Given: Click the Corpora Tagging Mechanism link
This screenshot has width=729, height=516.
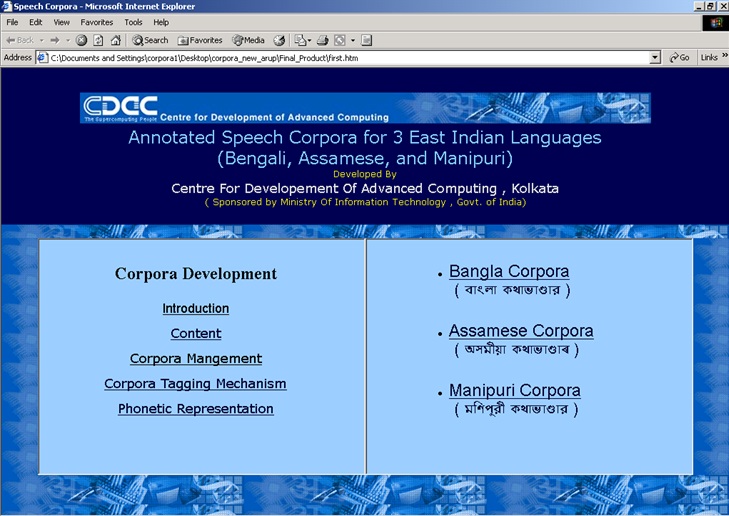Looking at the screenshot, I should (195, 384).
